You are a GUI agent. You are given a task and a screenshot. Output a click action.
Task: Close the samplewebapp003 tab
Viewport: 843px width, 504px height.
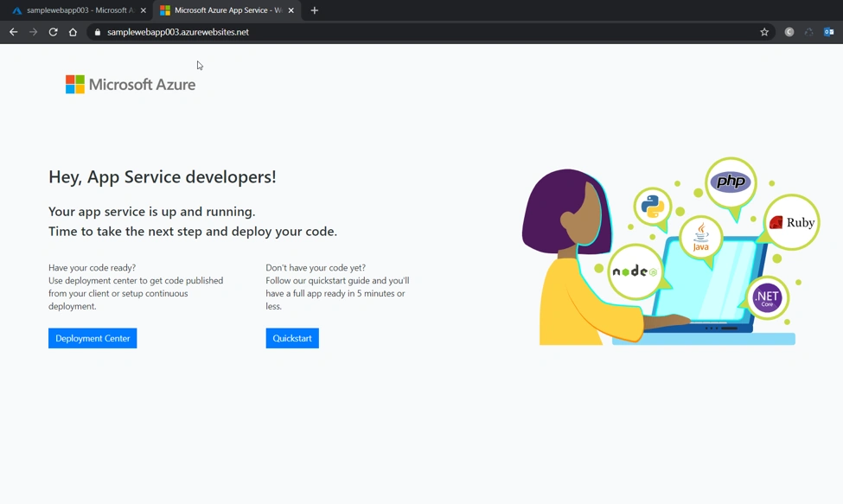143,10
